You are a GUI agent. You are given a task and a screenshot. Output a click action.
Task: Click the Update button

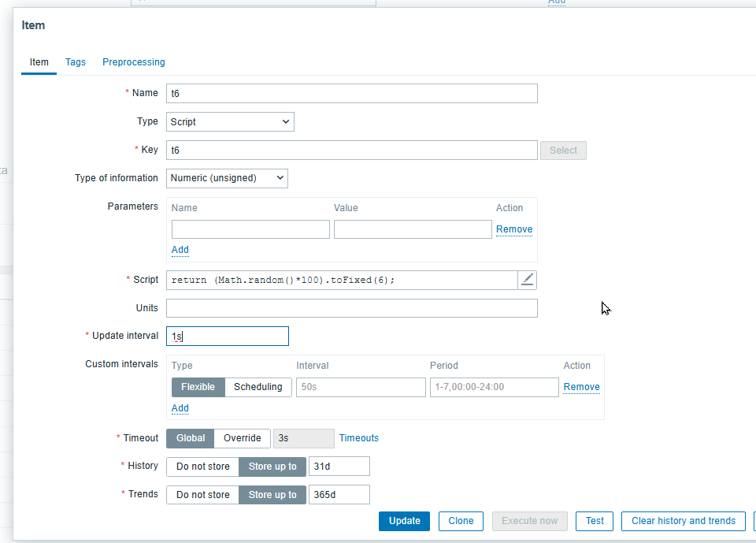coord(404,521)
